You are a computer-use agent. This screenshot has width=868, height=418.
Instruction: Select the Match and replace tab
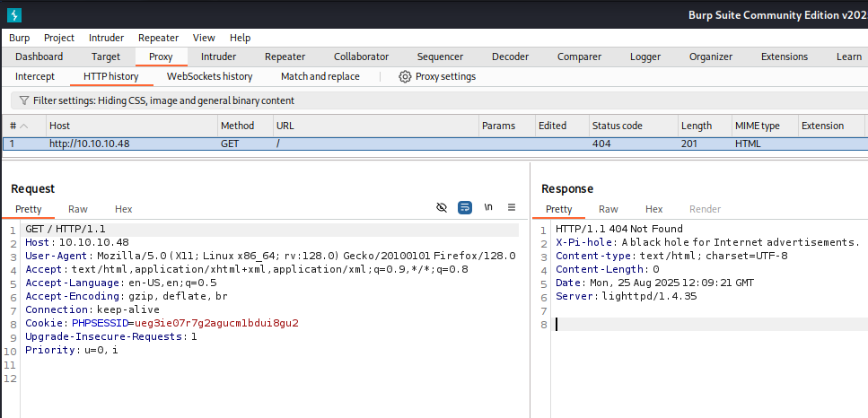[x=320, y=76]
